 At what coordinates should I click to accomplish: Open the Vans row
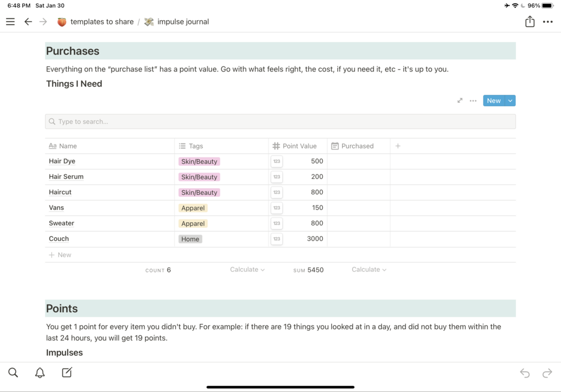(56, 208)
